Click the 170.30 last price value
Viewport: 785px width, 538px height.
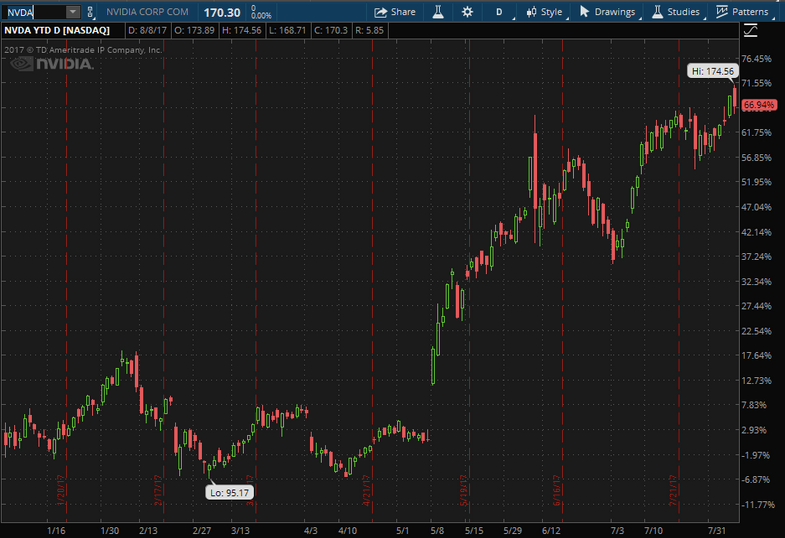222,13
